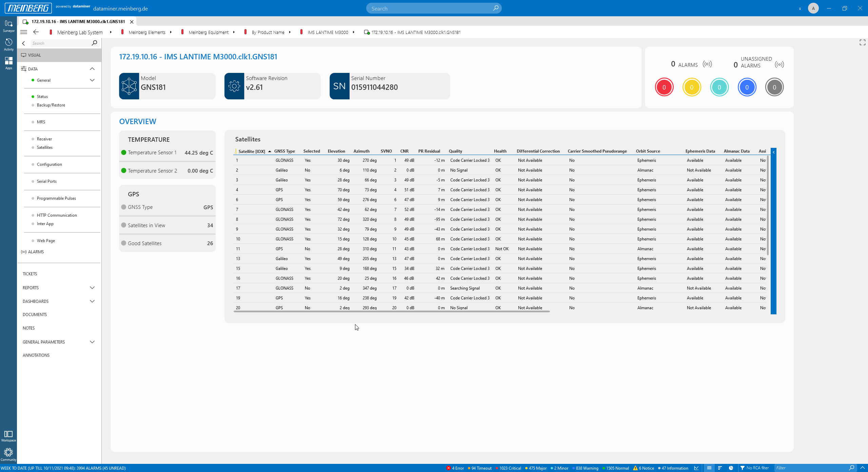This screenshot has height=472, width=868.
Task: Click the cyan minor alarm counter circle
Action: tap(719, 87)
